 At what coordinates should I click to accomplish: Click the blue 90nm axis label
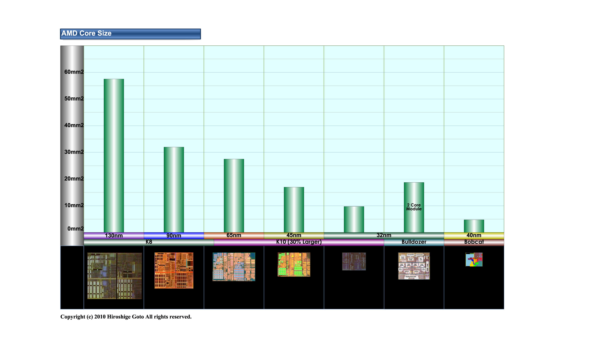[x=174, y=235]
